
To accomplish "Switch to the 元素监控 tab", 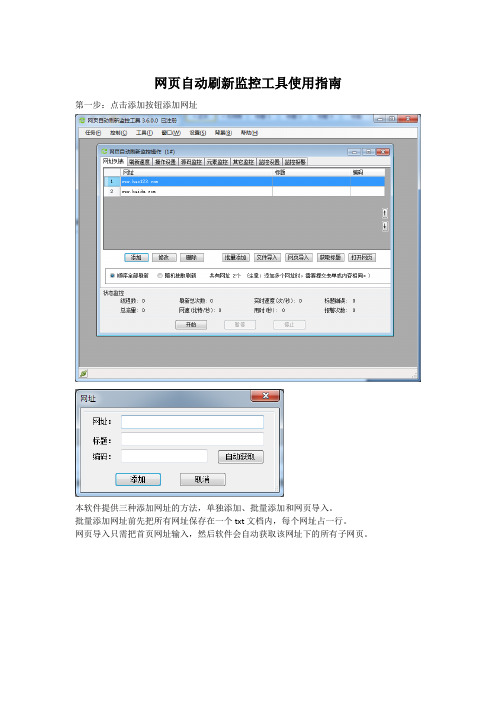I will tap(218, 162).
